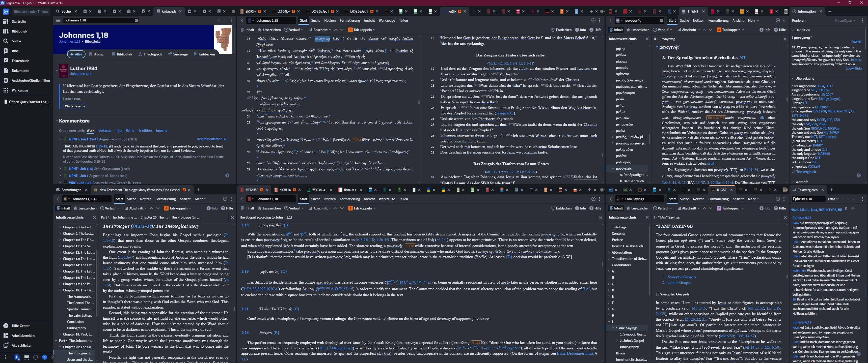Open Werkzeuge menu in NA28 pane

click(x=387, y=20)
